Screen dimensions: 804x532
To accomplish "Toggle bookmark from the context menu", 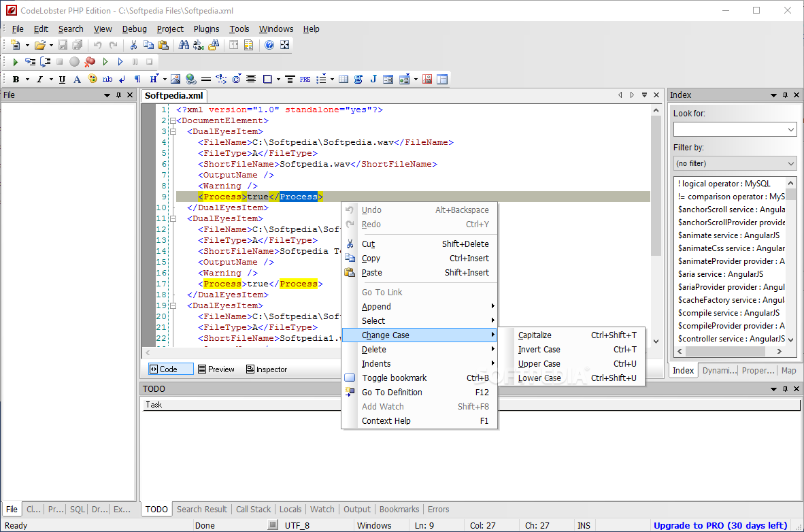I will click(420, 378).
